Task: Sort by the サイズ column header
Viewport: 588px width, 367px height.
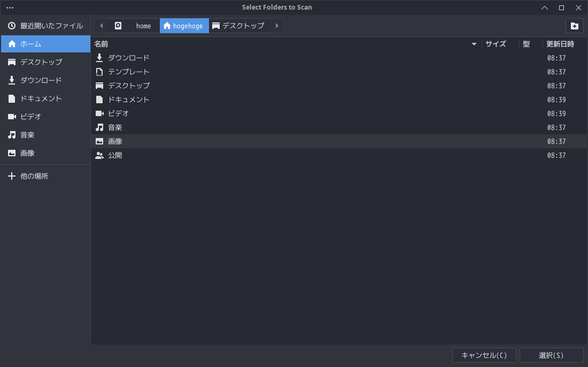Action: [496, 44]
